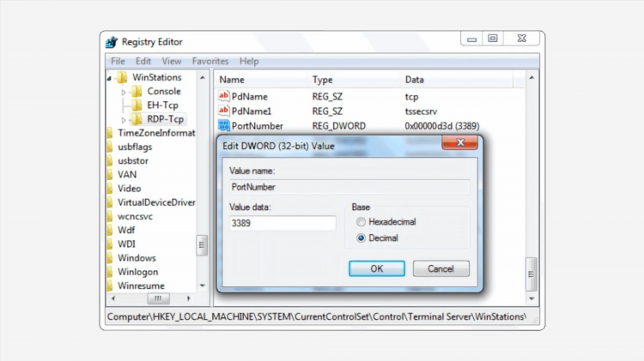Open the View menu
The width and height of the screenshot is (644, 361).
[171, 61]
